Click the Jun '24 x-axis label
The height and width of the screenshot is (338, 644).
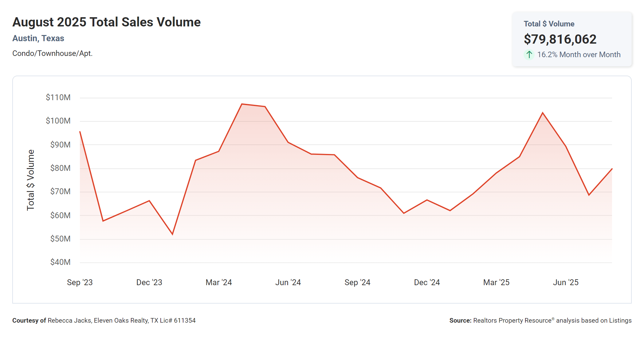click(x=288, y=282)
